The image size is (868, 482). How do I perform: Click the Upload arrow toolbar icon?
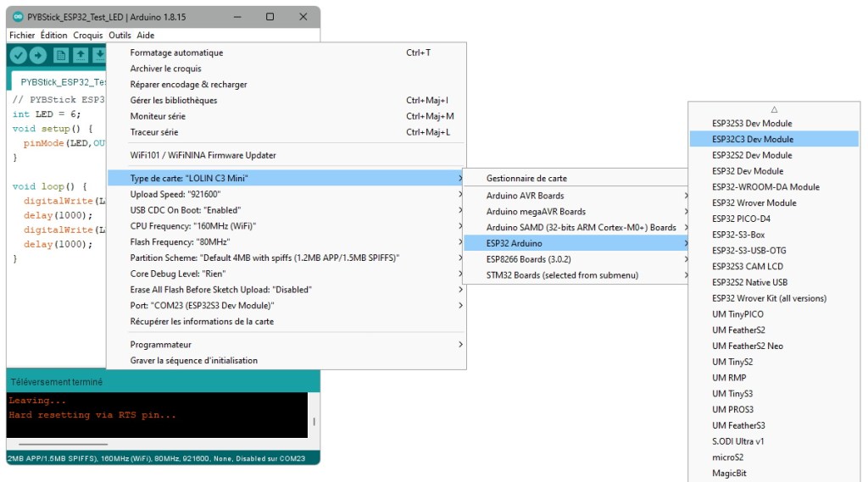tap(39, 55)
